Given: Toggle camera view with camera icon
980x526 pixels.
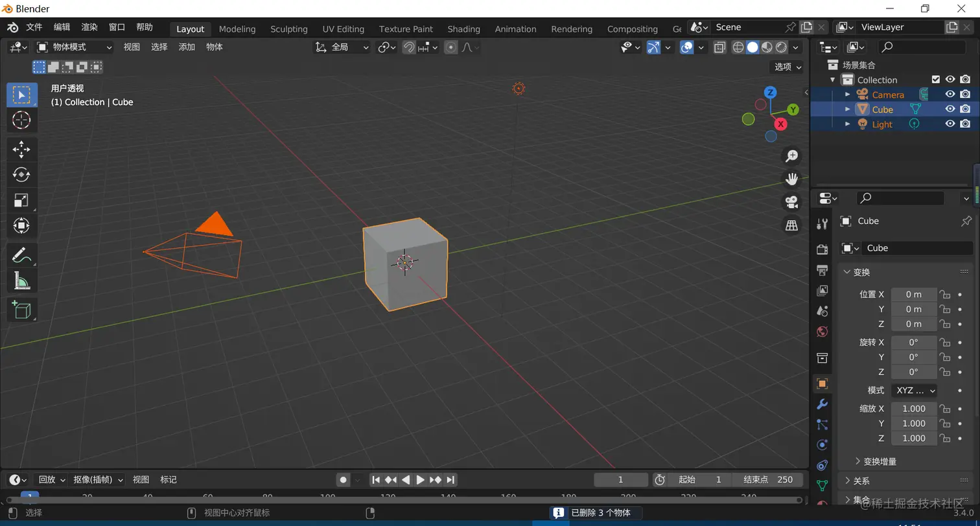Looking at the screenshot, I should point(791,202).
